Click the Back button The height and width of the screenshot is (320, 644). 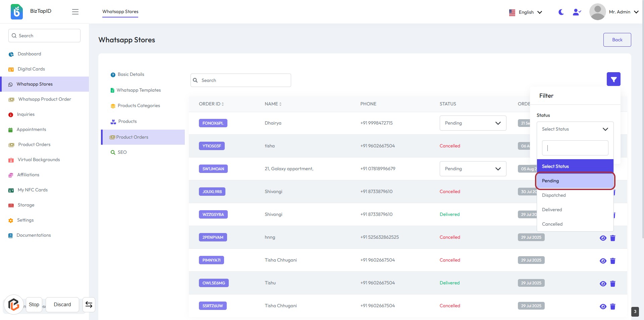(617, 40)
